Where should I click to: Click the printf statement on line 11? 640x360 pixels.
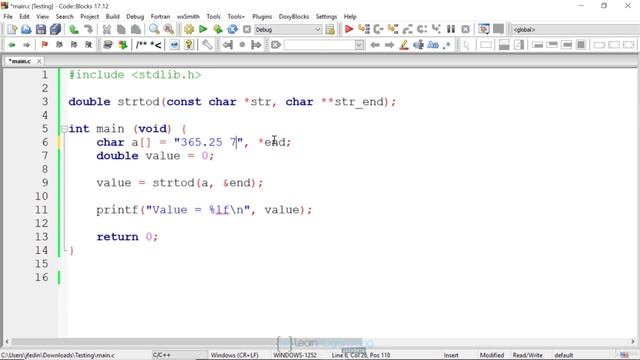tap(204, 210)
